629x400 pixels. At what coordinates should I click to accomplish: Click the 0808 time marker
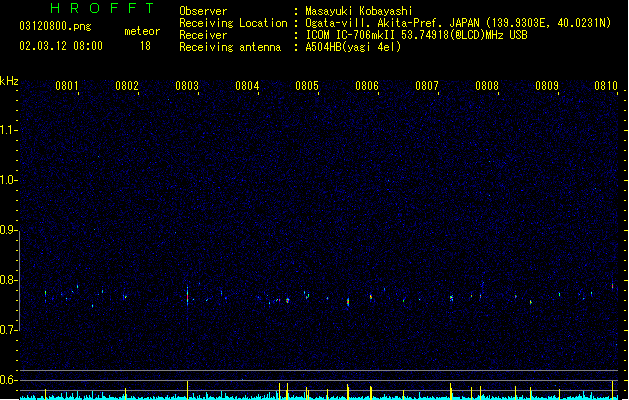487,86
